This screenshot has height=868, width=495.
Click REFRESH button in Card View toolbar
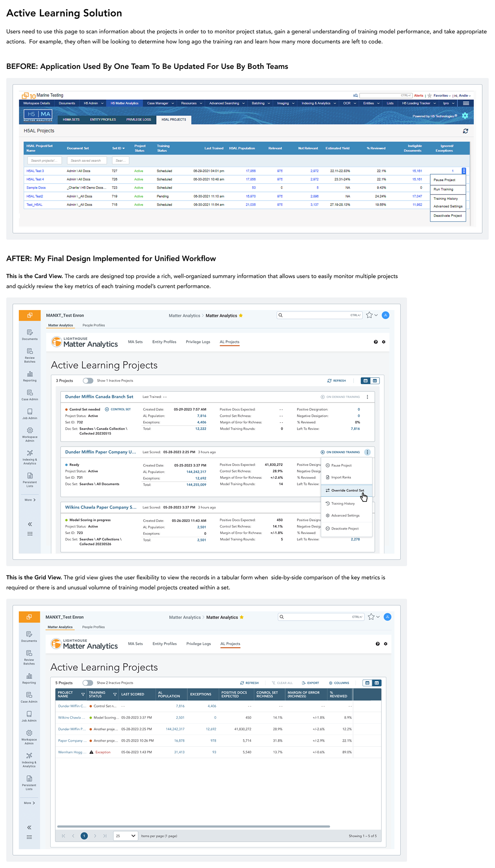coord(337,381)
